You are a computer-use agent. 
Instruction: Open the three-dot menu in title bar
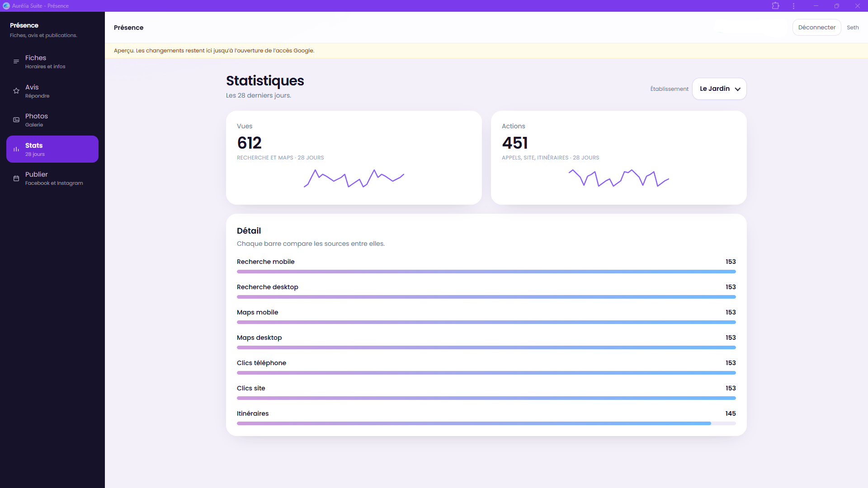793,6
